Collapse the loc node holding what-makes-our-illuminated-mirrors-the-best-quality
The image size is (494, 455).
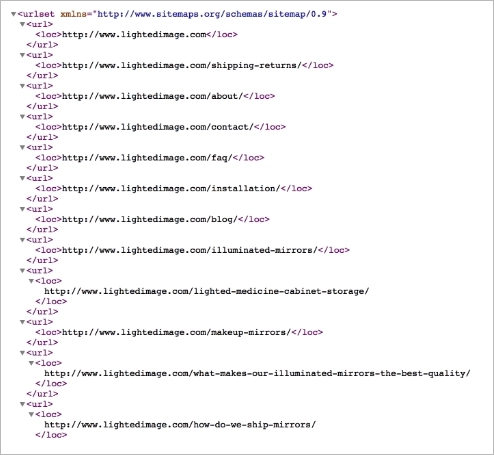pyautogui.click(x=31, y=363)
